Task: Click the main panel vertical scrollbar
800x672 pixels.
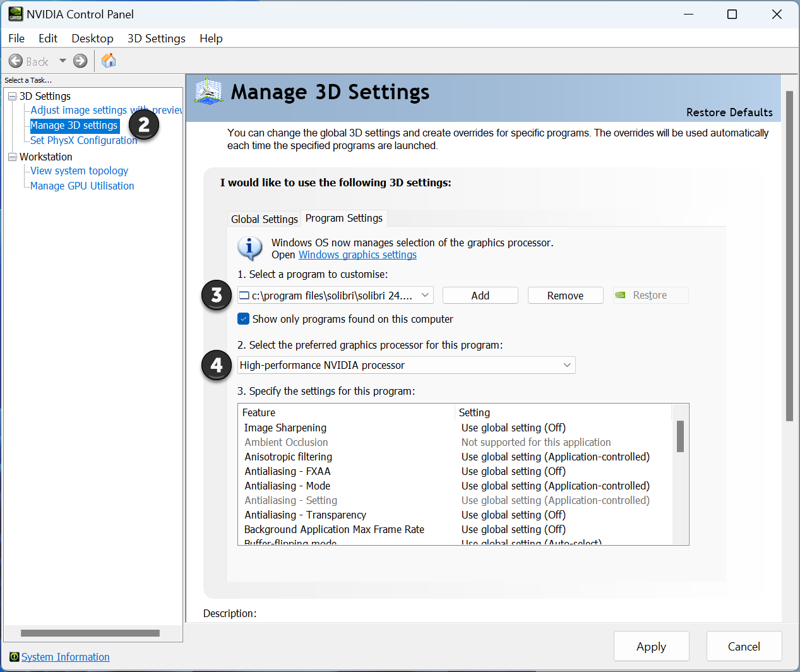Action: (789, 256)
